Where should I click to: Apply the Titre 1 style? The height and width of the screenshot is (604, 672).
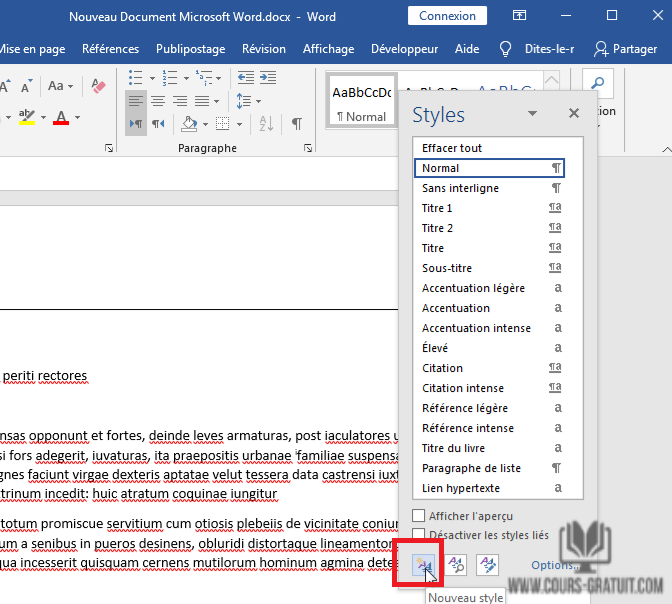pos(489,208)
